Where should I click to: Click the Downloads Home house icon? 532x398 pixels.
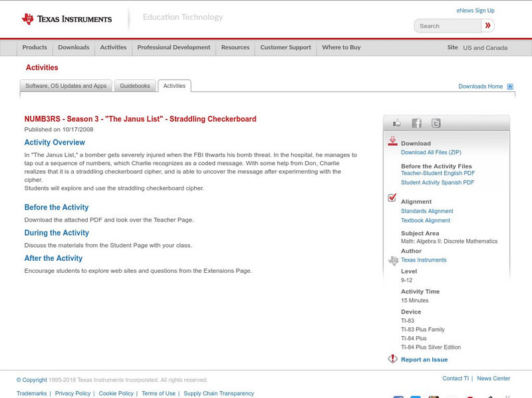(x=510, y=87)
